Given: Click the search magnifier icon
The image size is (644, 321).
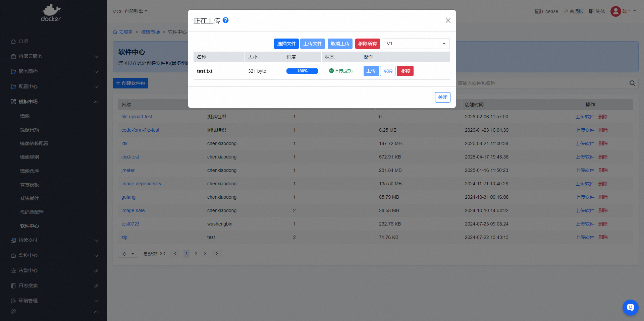Looking at the screenshot, I should point(632,83).
